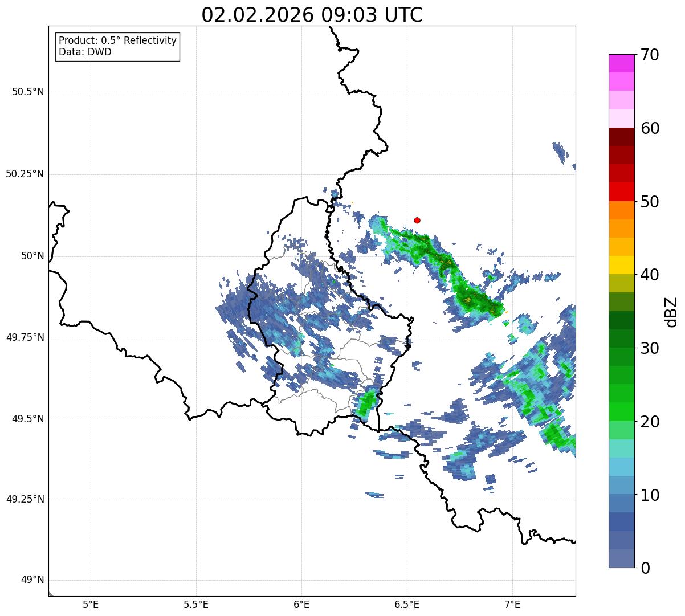Screen dimensions: 685x616
Task: Click the 5°E longitude label
Action: 91,605
